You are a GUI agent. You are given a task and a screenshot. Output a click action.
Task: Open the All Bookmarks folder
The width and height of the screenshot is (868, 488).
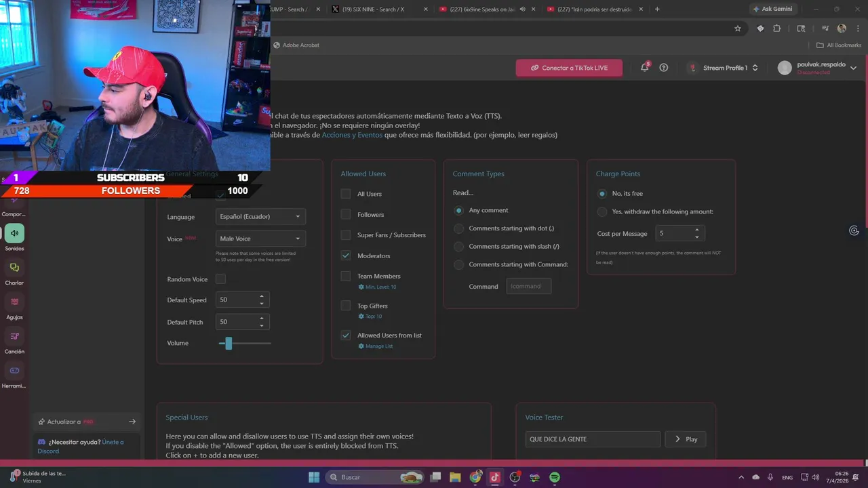[x=839, y=45]
